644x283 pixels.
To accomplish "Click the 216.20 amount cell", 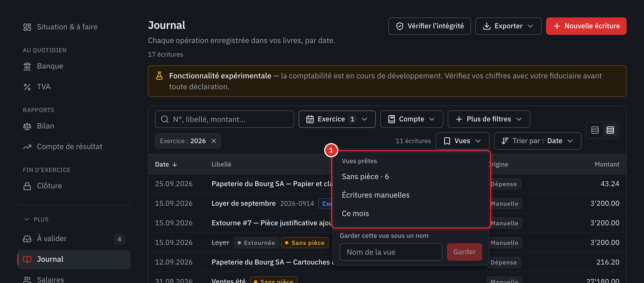I will tap(608, 262).
